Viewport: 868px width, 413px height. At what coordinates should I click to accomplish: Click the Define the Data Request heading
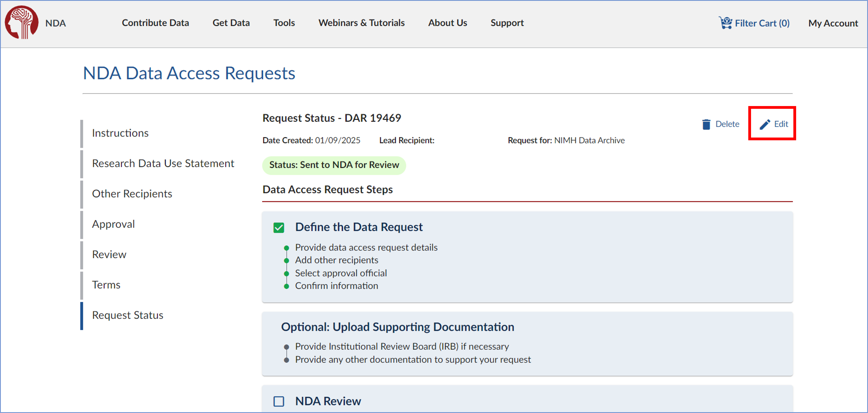tap(359, 227)
